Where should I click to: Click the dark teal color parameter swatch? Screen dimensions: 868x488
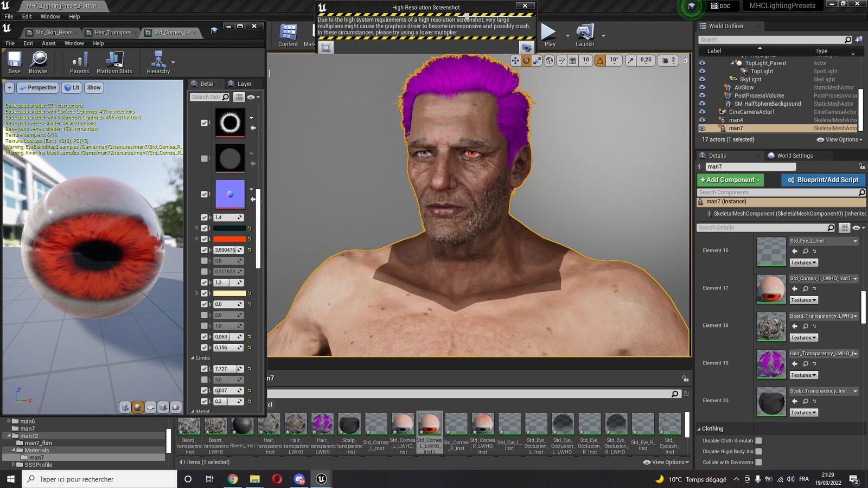click(229, 228)
